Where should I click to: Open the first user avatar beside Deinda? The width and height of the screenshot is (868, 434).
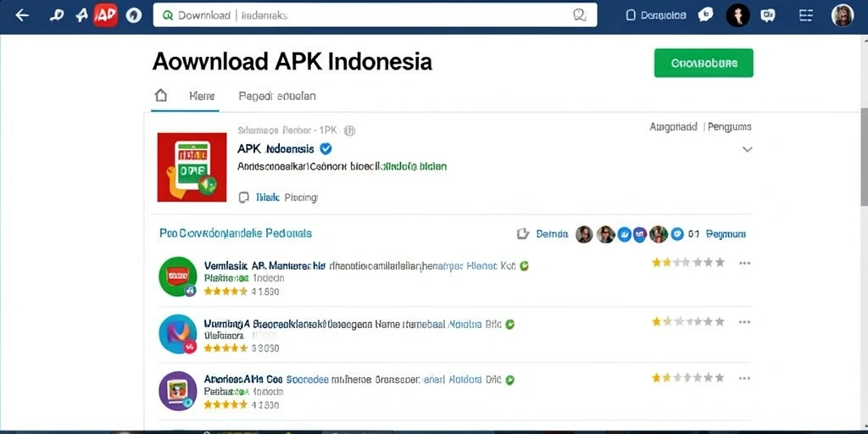[x=584, y=234]
